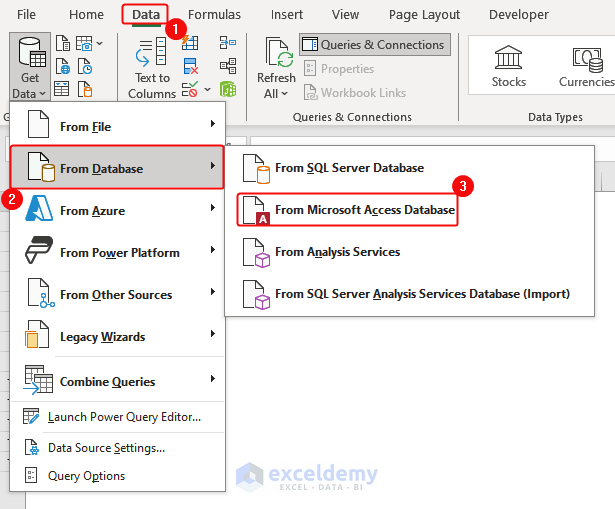This screenshot has height=509, width=615.
Task: Open Data Source Settings
Action: (x=117, y=447)
